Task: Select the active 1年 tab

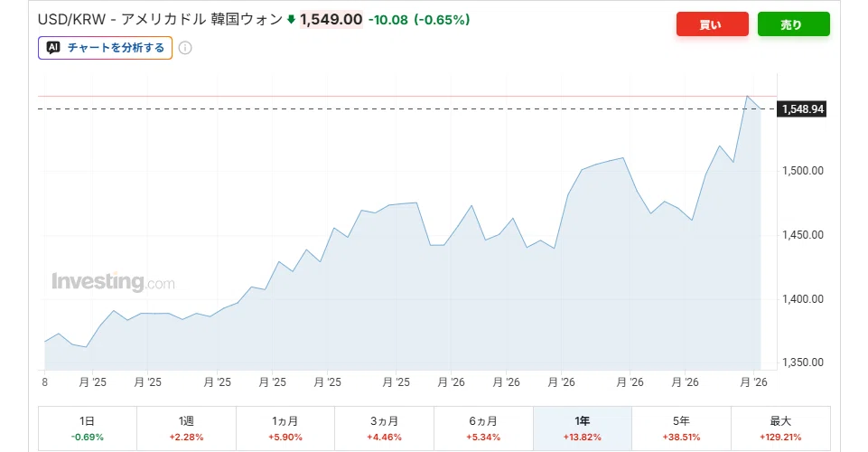Action: (x=583, y=428)
